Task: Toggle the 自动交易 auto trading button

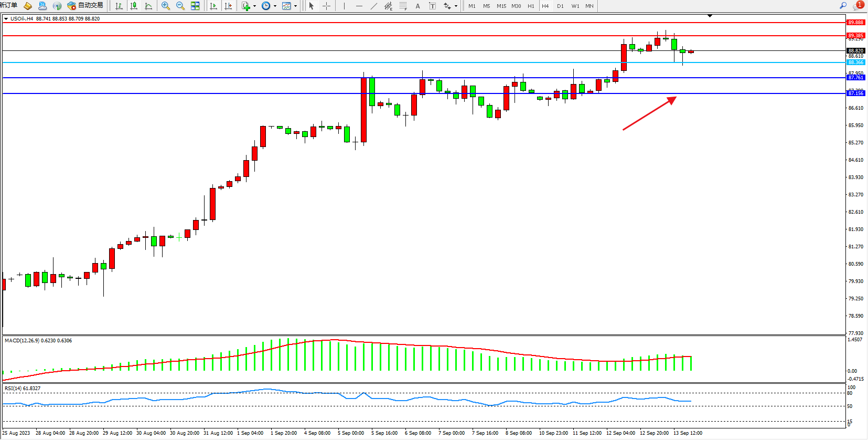Action: 85,6
